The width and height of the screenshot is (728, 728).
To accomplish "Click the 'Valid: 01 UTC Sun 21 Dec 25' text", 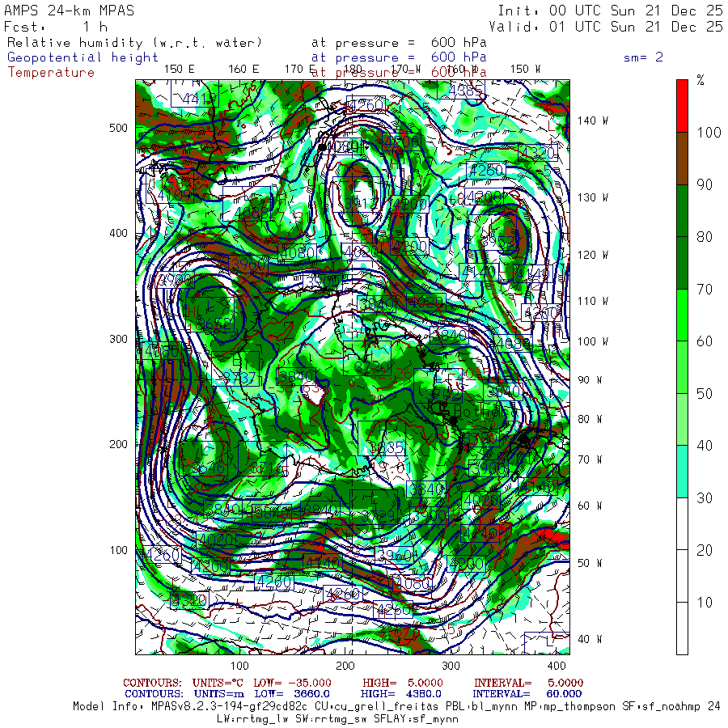I will [606, 27].
